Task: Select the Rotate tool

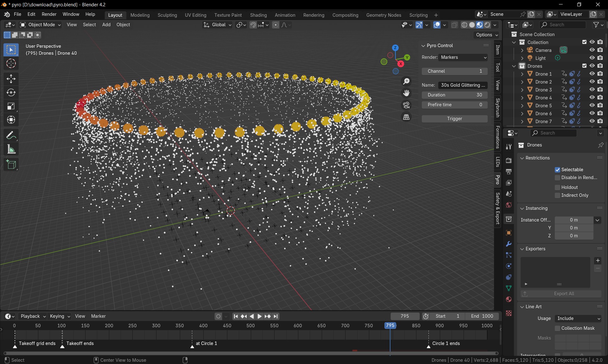Action: coord(11,92)
